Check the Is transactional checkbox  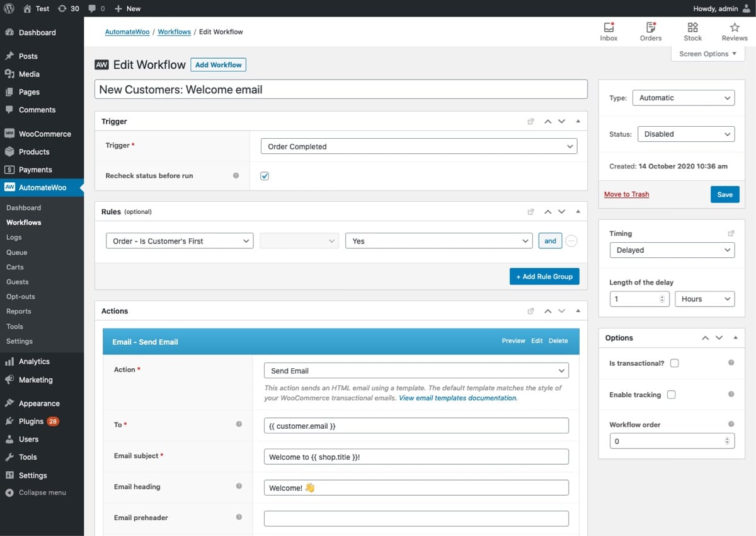(x=675, y=363)
